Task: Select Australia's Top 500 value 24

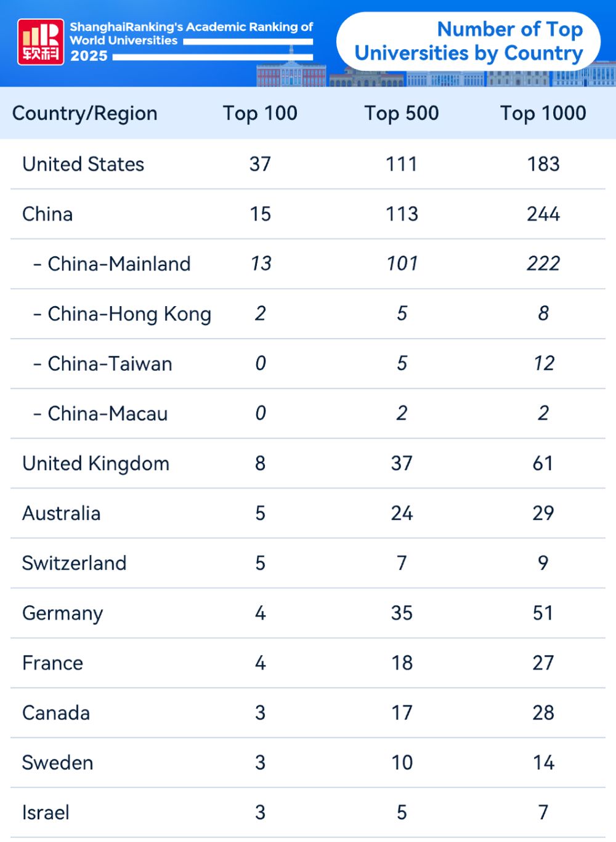Action: [x=402, y=514]
